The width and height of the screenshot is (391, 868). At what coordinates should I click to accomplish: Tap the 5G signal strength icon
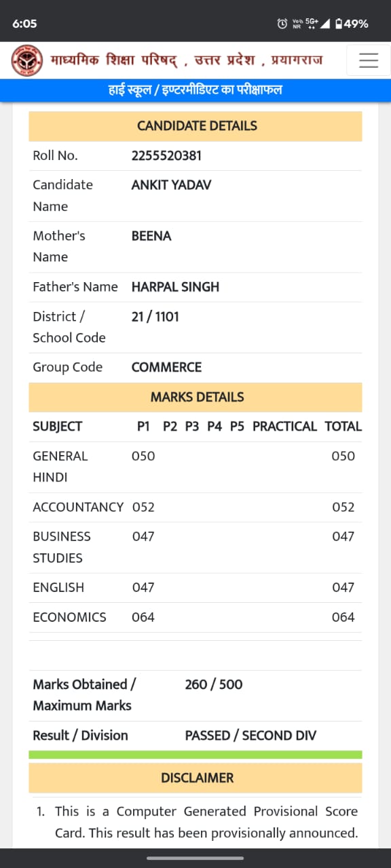click(317, 24)
